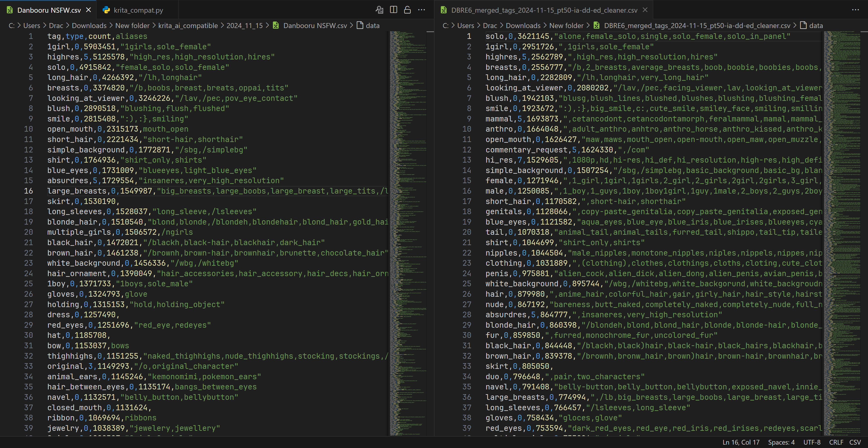Viewport: 868px width, 448px height.
Task: Toggle the editor group lock icon
Action: 407,10
